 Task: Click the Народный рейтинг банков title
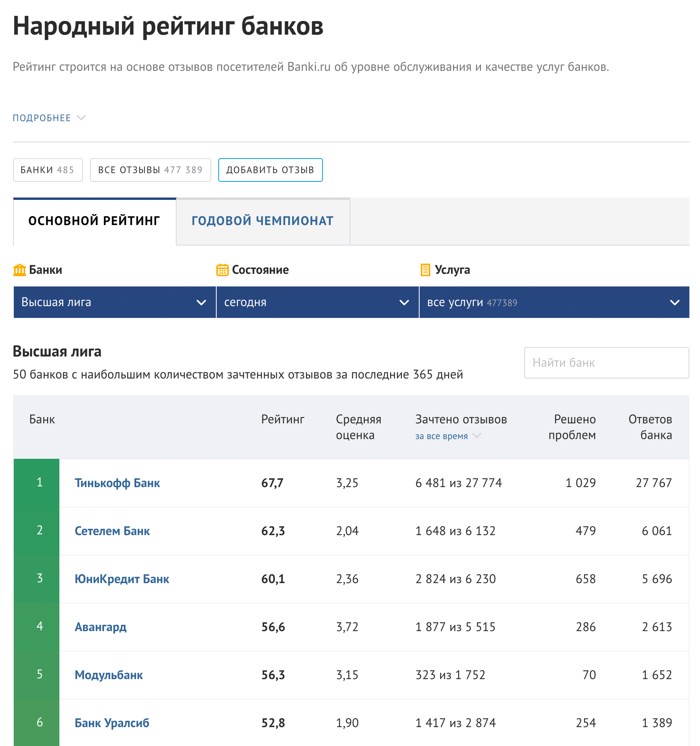pyautogui.click(x=168, y=26)
